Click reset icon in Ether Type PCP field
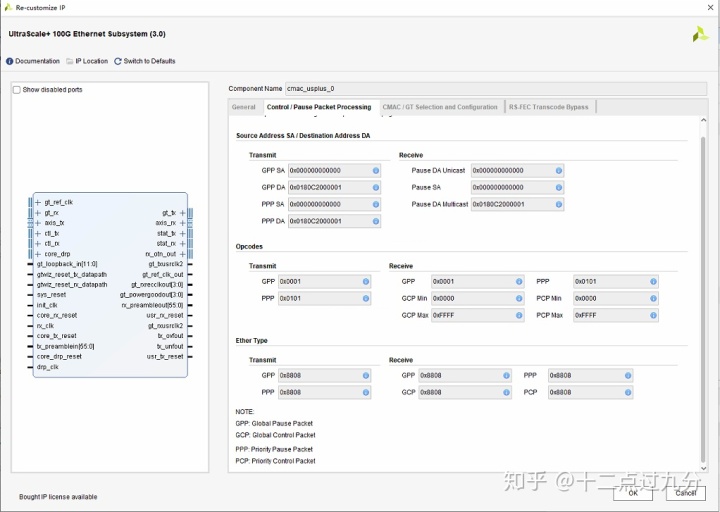Screen dimensions: 720x512 628,393
